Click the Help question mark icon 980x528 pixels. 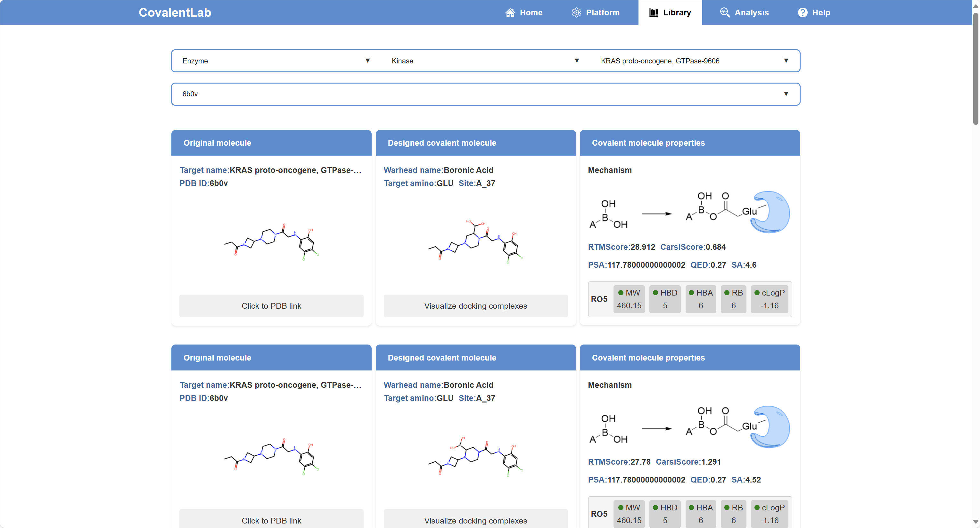(x=802, y=12)
